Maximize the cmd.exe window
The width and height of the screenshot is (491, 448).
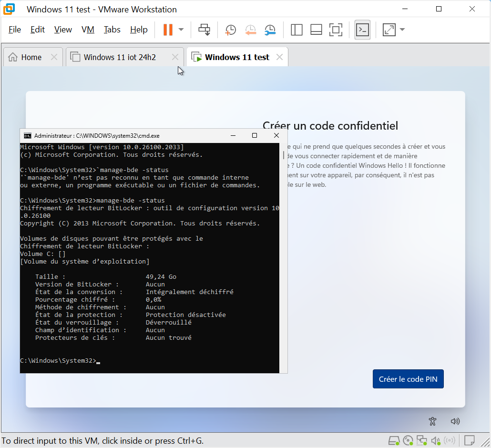pos(255,135)
